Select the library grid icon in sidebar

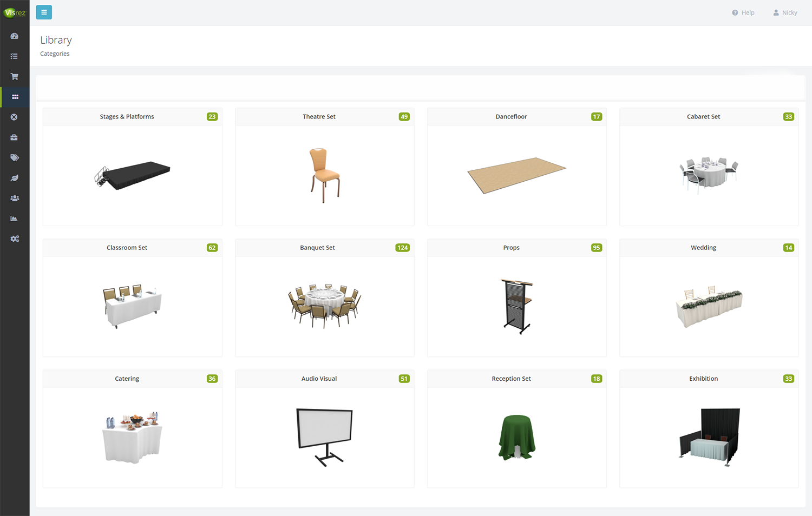point(15,97)
